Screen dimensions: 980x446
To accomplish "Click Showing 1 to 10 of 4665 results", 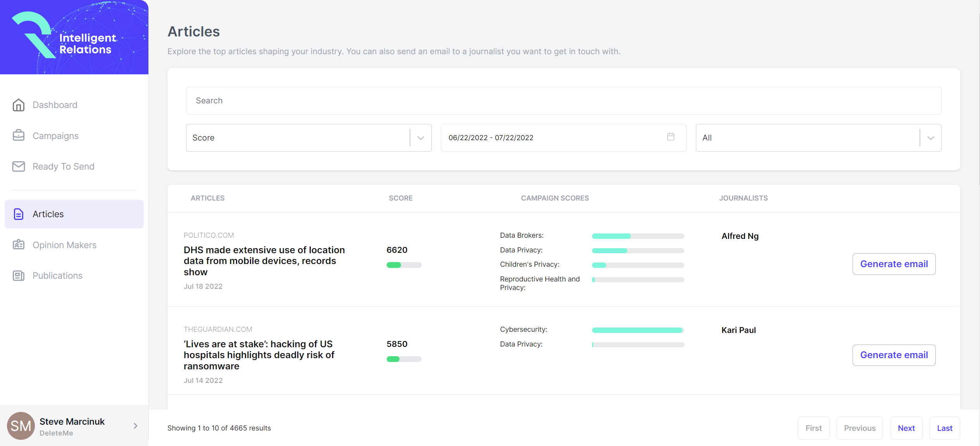I will point(219,428).
